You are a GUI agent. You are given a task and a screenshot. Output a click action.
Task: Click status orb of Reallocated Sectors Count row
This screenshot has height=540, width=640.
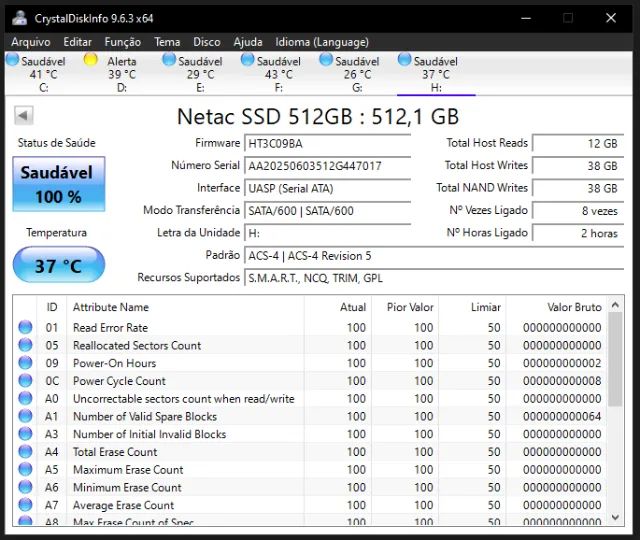25,345
